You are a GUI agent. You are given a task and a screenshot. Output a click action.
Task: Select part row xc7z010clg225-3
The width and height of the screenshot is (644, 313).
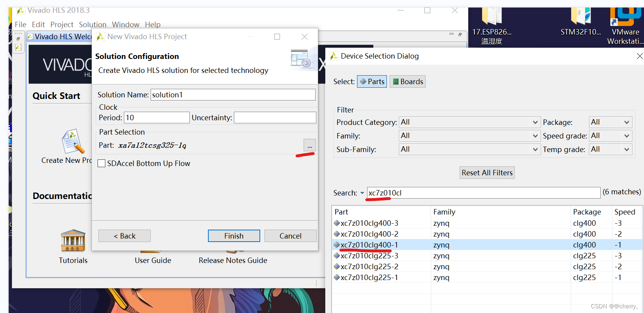pyautogui.click(x=487, y=256)
